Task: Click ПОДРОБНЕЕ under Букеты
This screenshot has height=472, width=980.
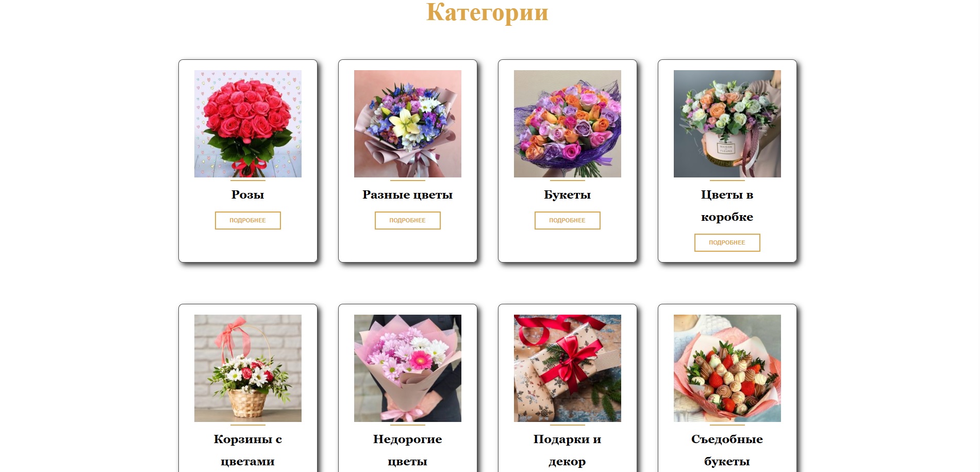Action: 567,220
